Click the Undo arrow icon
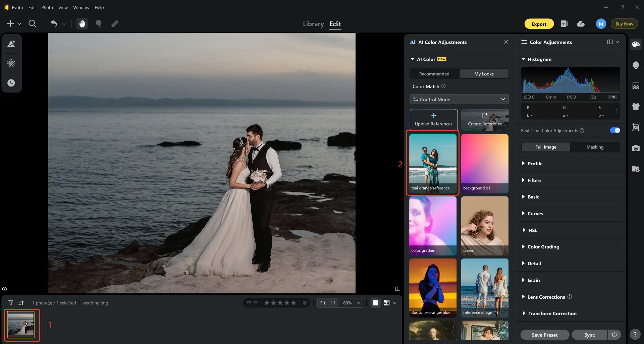 pos(54,23)
